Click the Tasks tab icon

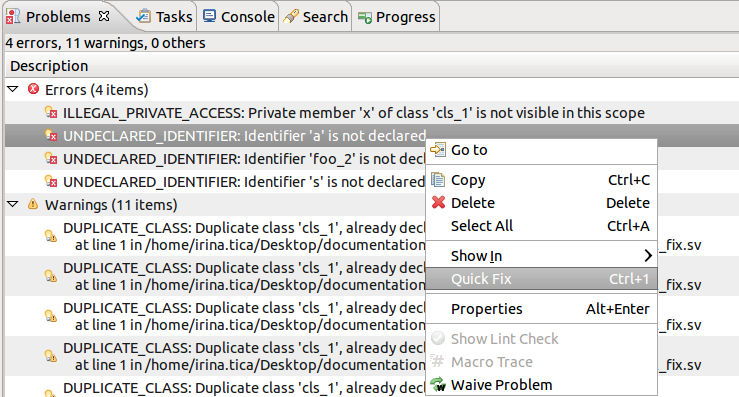click(x=143, y=16)
